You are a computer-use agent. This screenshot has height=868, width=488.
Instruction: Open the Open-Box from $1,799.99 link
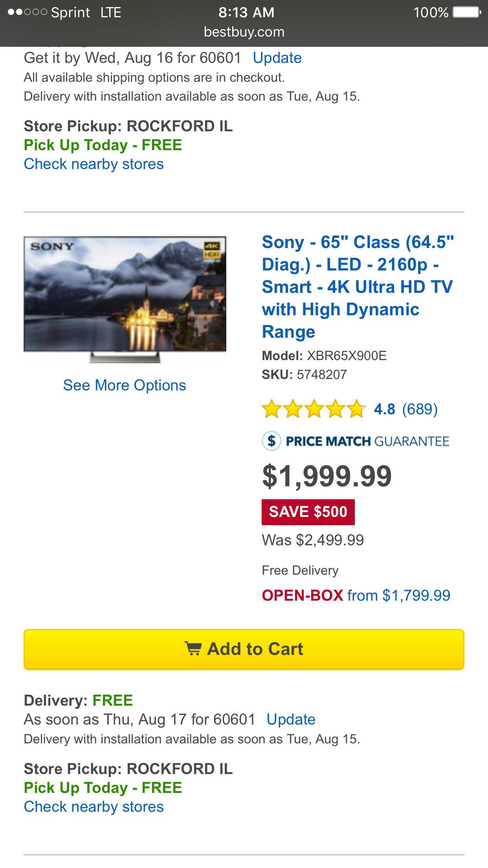pos(356,595)
